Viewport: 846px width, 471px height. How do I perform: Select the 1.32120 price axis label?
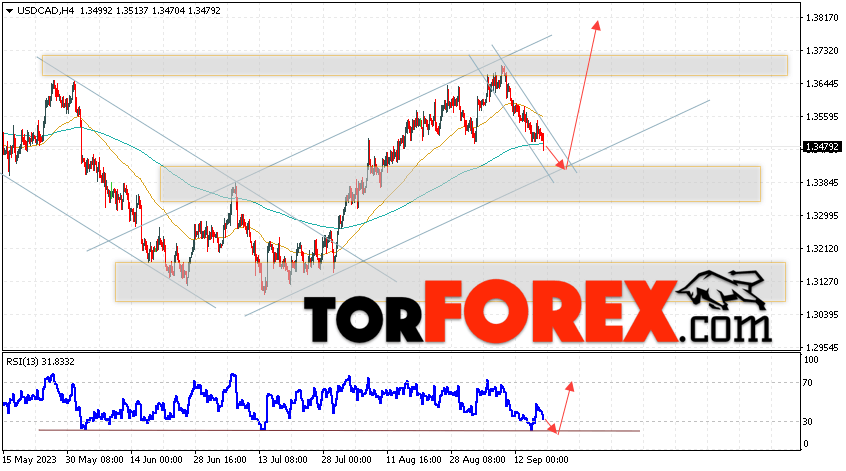[x=822, y=249]
